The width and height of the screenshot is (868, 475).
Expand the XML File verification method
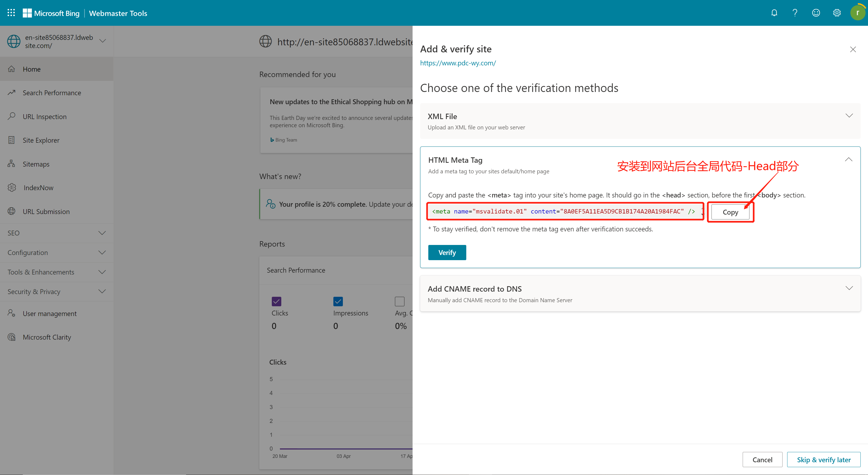coord(849,116)
